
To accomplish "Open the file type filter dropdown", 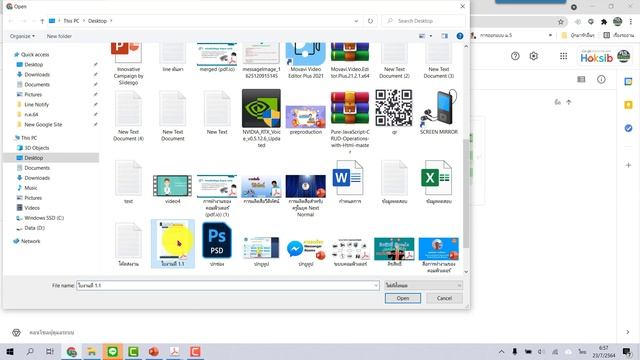I will pos(423,285).
